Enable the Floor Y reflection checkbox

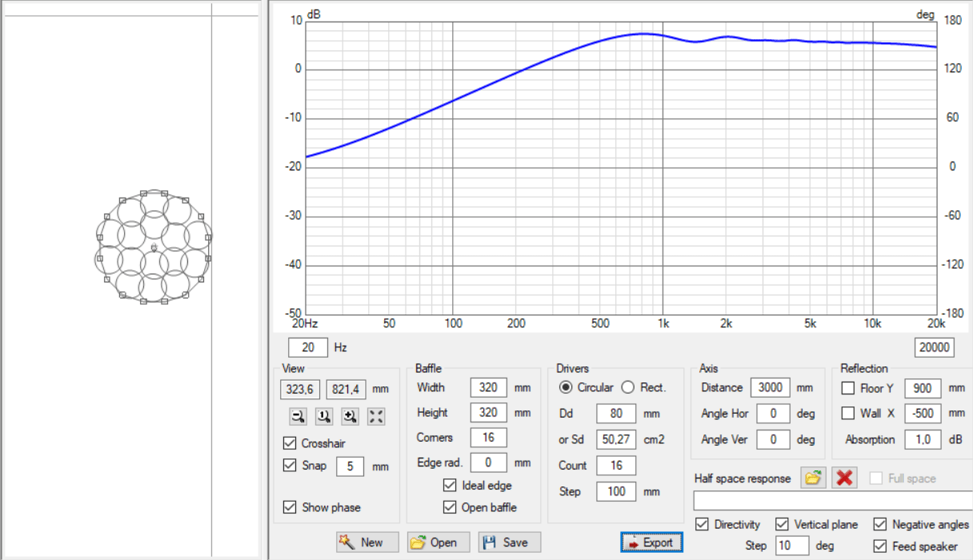pos(848,388)
